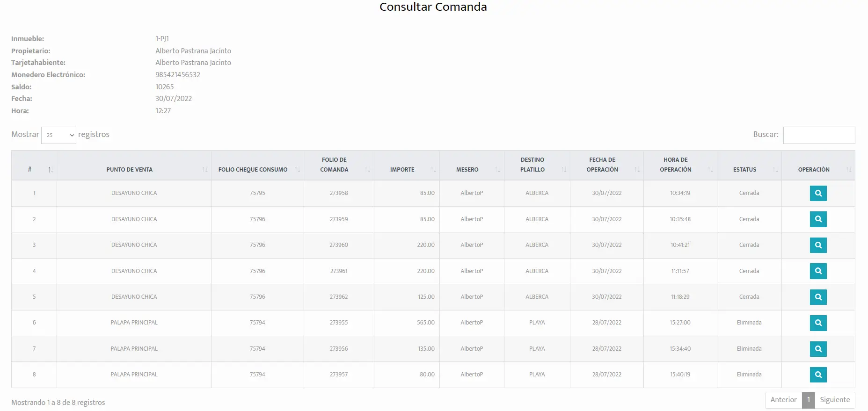Sort by Punto de Venta column
868x411 pixels.
click(x=134, y=166)
